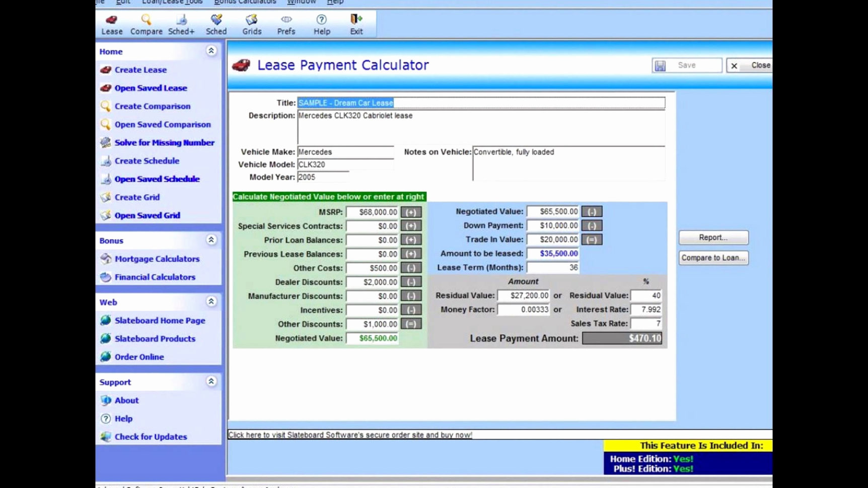The width and height of the screenshot is (868, 488).
Task: Open the Window menu
Action: coord(301,2)
